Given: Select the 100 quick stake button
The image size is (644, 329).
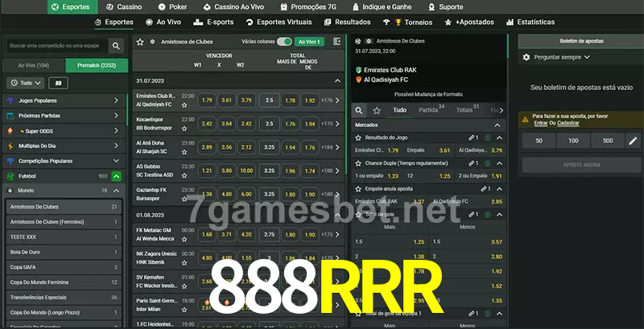Looking at the screenshot, I should 573,141.
